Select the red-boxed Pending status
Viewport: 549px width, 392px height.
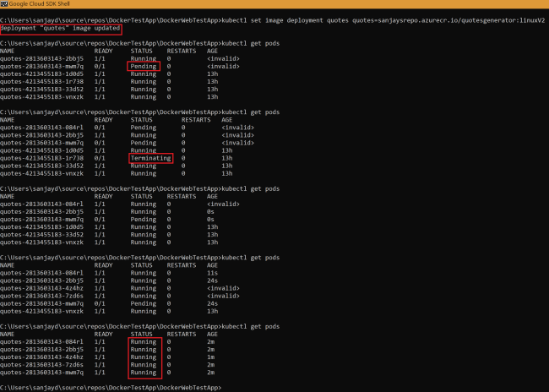point(144,65)
